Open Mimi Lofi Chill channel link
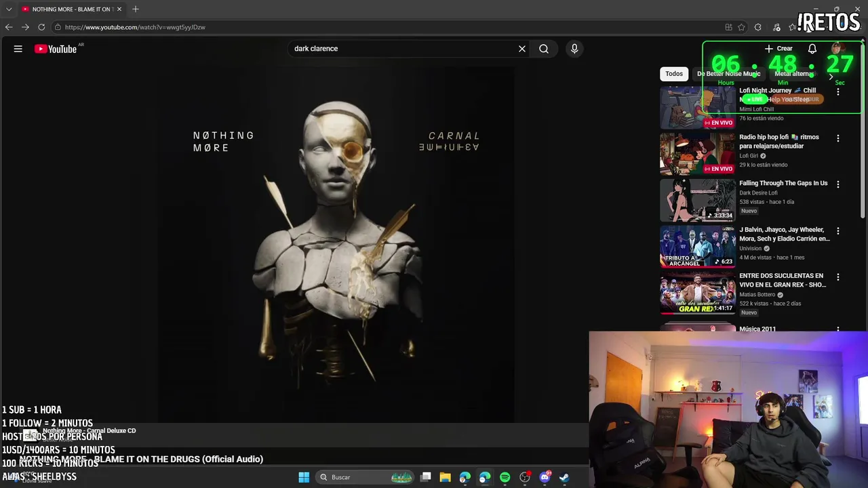Viewport: 868px width, 488px height. (x=756, y=109)
